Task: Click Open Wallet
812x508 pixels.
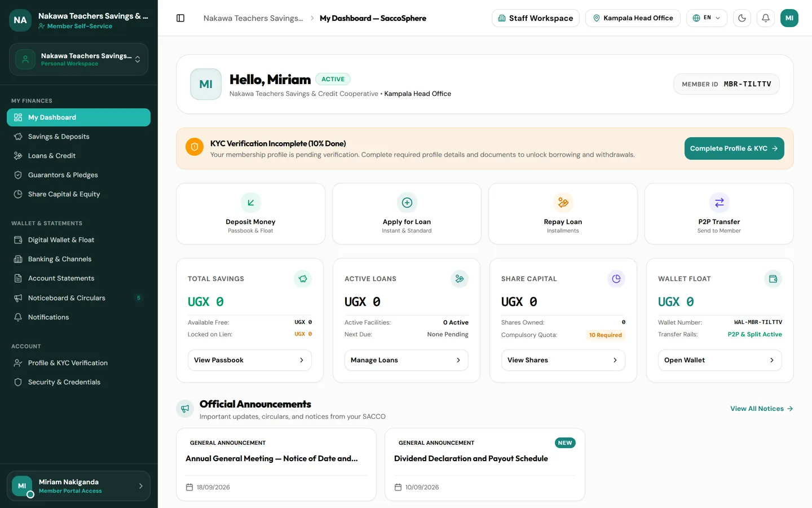Action: [x=720, y=360]
